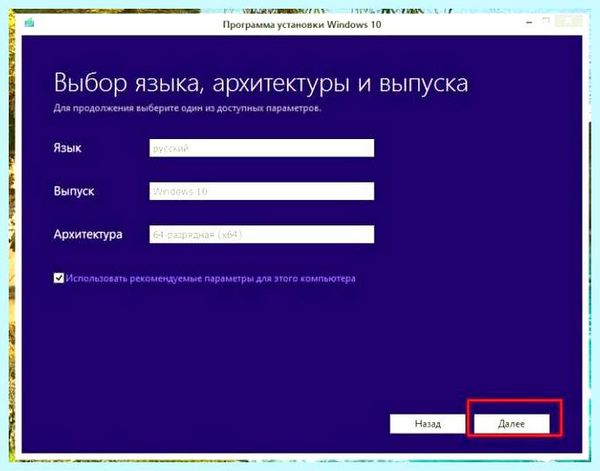Click the 'Архитектура' label
This screenshot has width=600, height=471.
(x=88, y=234)
